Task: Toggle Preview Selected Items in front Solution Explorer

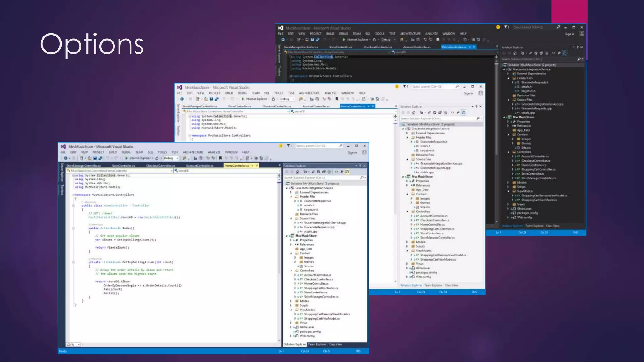Action: point(347,172)
